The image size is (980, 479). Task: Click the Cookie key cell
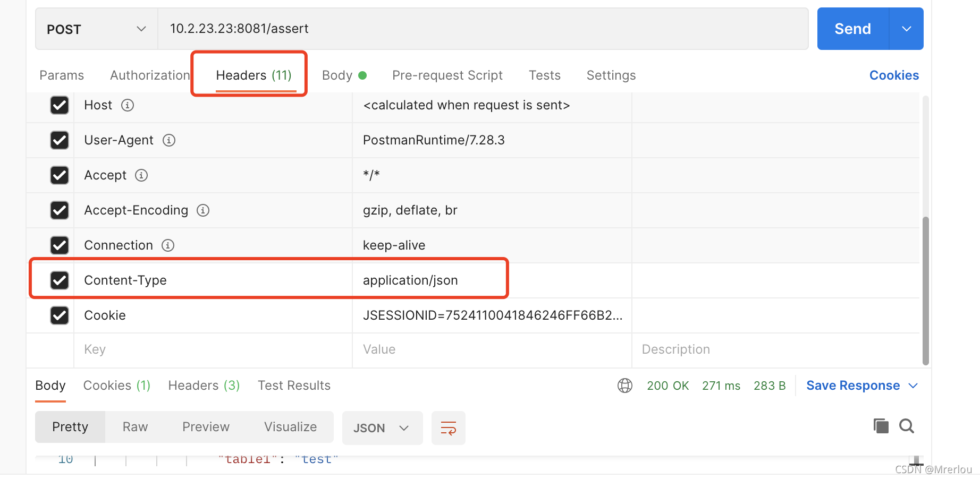[x=213, y=315]
